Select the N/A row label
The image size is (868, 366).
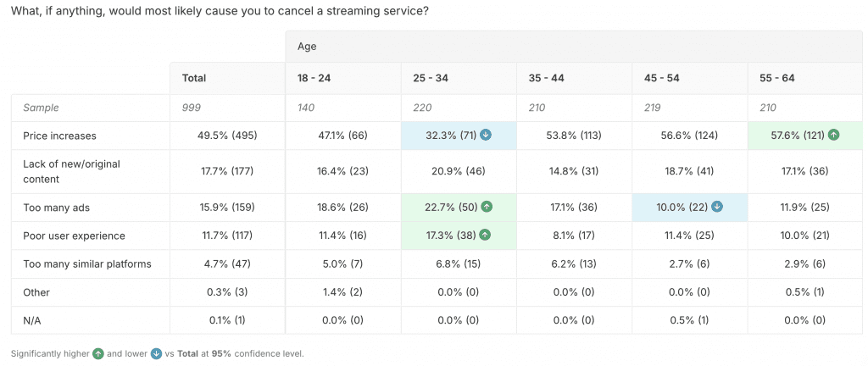click(x=33, y=320)
